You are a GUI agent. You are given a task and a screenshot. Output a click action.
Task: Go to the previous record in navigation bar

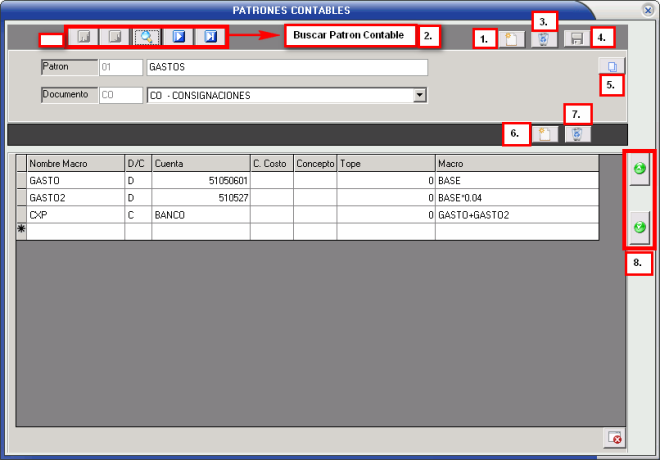point(116,38)
